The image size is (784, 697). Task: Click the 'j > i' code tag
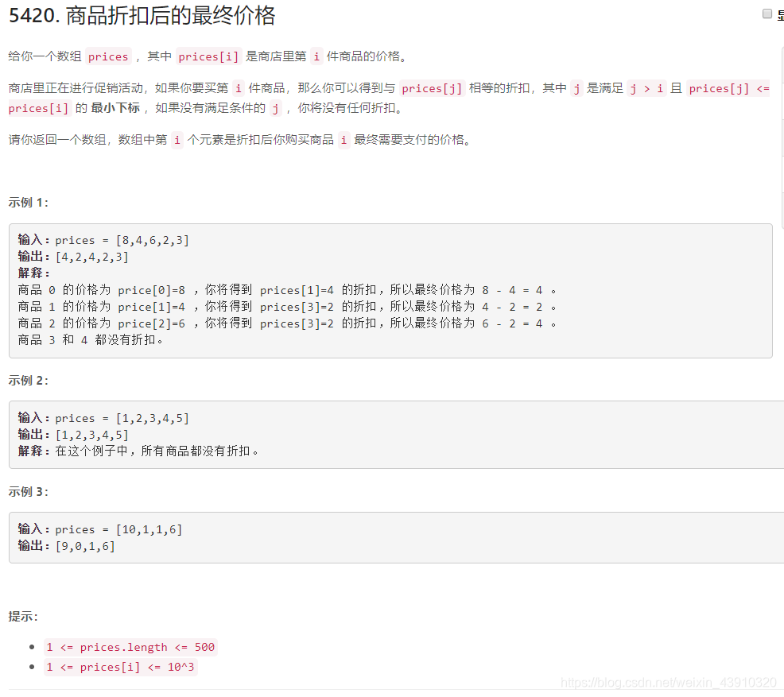pos(646,88)
